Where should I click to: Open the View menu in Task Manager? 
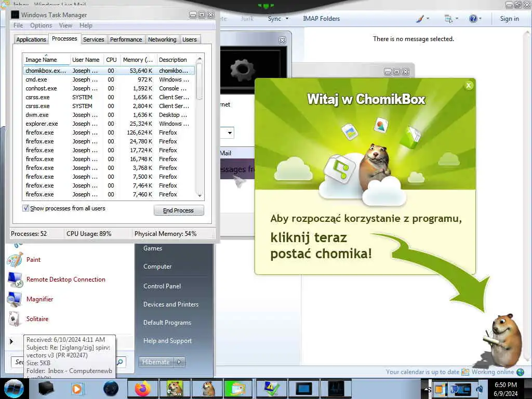coord(65,25)
